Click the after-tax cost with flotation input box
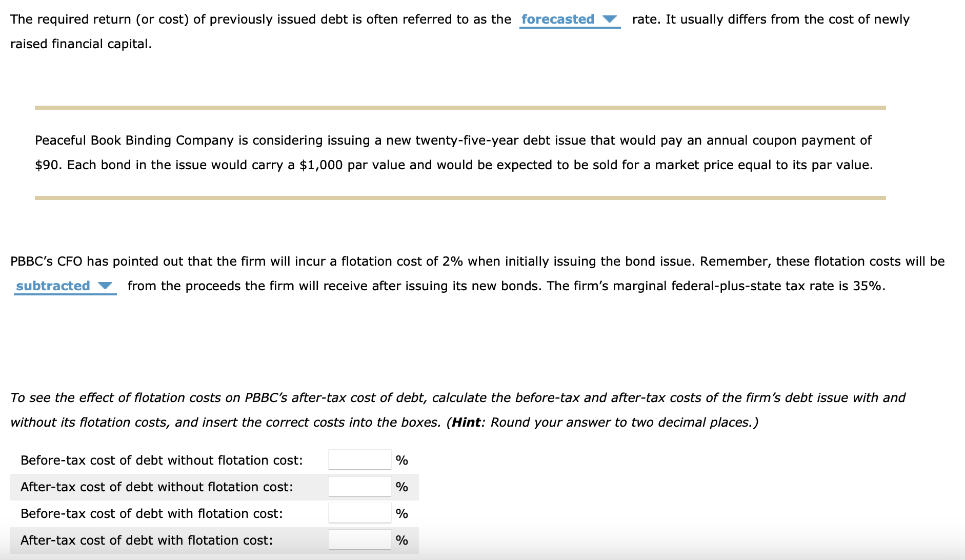The image size is (965, 560). pos(358,540)
